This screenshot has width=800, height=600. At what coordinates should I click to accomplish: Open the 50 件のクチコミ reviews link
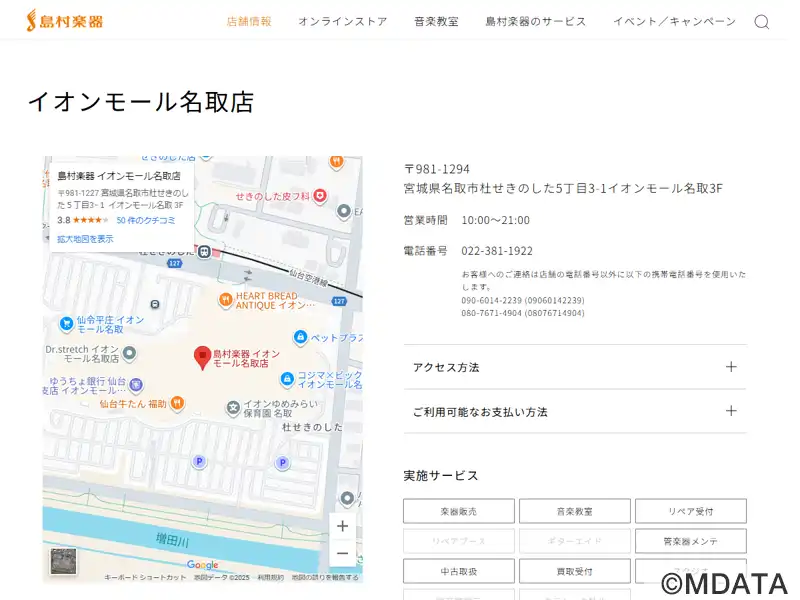[146, 220]
